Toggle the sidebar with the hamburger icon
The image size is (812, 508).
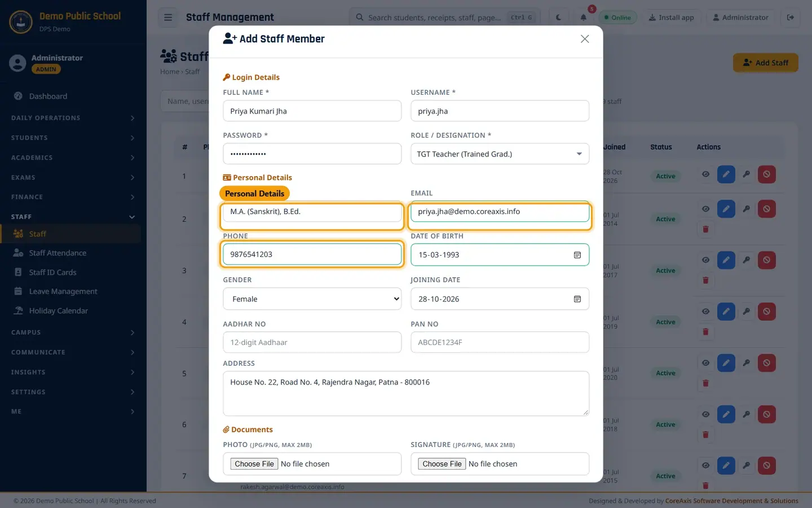168,17
